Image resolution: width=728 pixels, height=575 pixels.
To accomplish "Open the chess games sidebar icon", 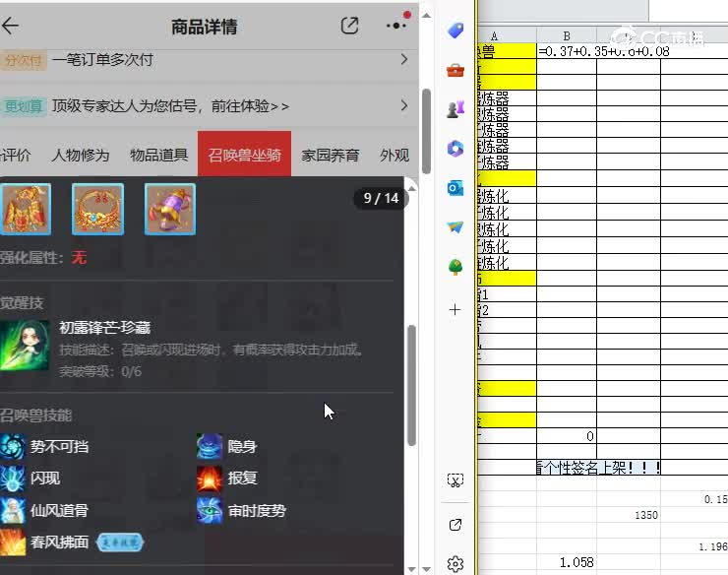I will click(x=455, y=108).
